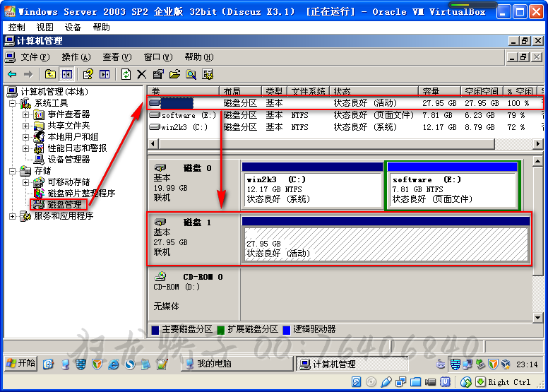Select the software (E:) volume row
Image resolution: width=548 pixels, height=392 pixels.
[346, 115]
